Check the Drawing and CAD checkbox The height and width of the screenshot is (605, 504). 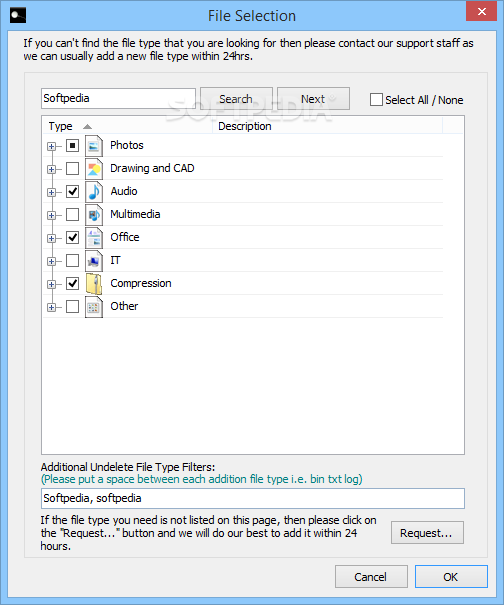[x=73, y=169]
